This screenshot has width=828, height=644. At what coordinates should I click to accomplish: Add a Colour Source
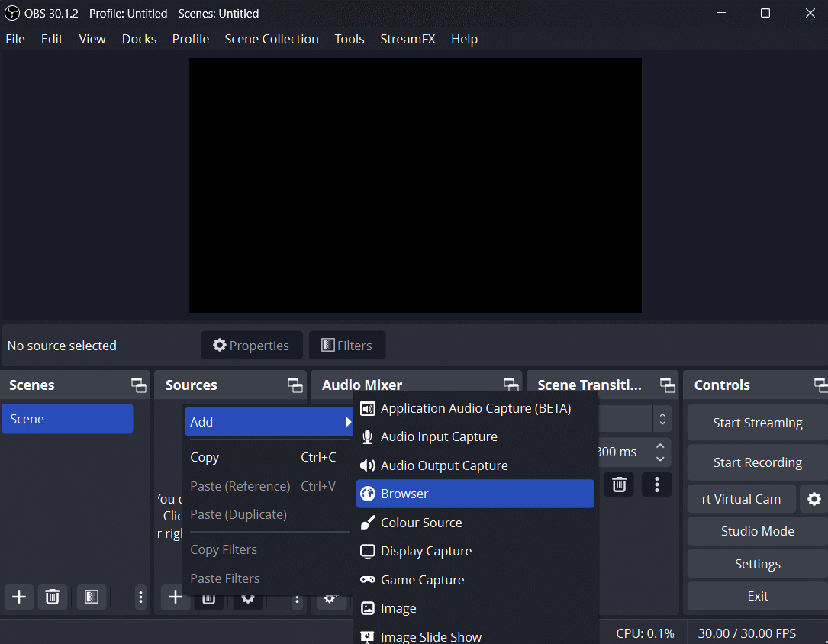click(x=475, y=523)
